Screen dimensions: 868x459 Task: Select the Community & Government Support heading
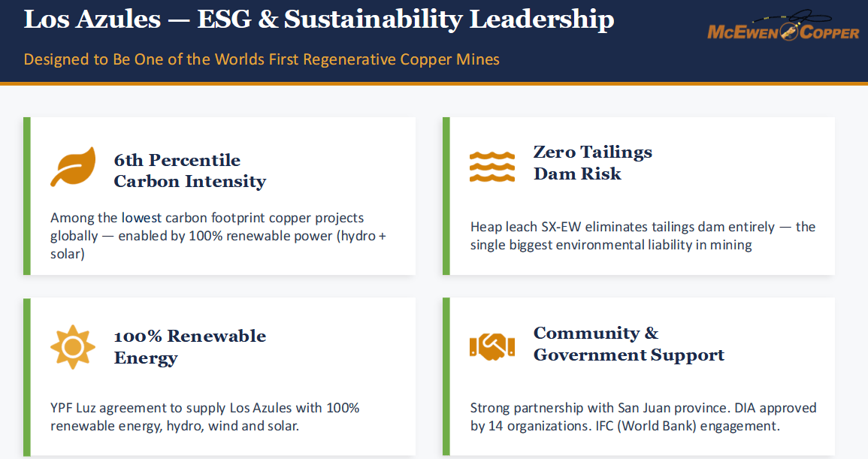[629, 344]
